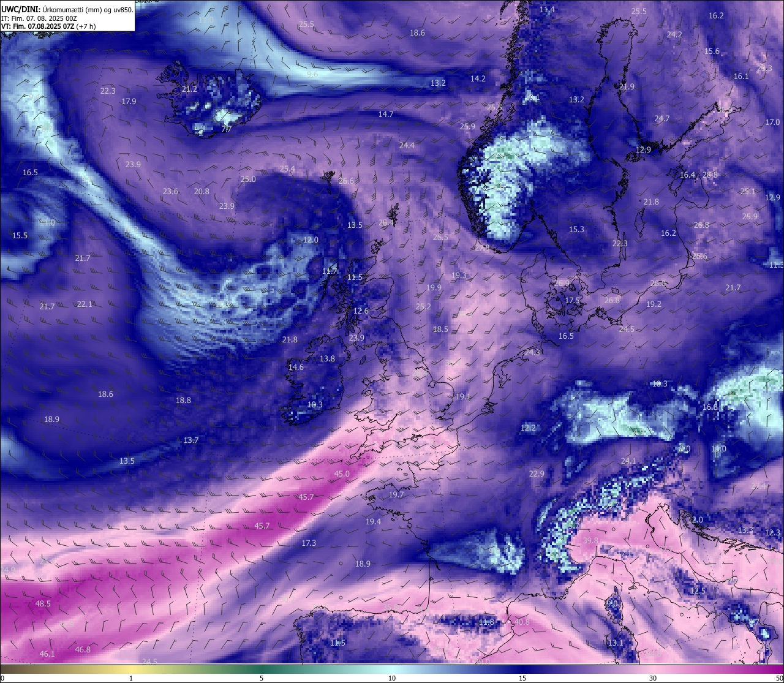The image size is (784, 683).
Task: Click the 22.1 map value
Action: pyautogui.click(x=85, y=304)
